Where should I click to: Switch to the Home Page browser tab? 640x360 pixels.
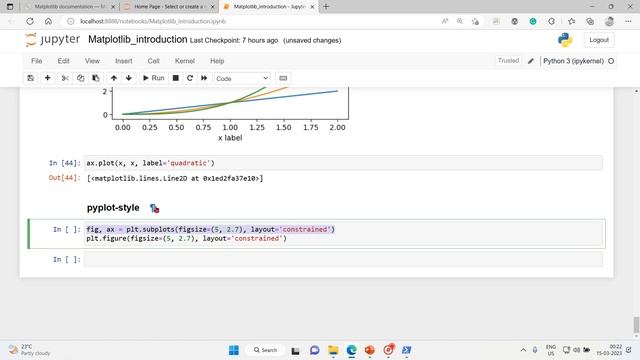169,7
